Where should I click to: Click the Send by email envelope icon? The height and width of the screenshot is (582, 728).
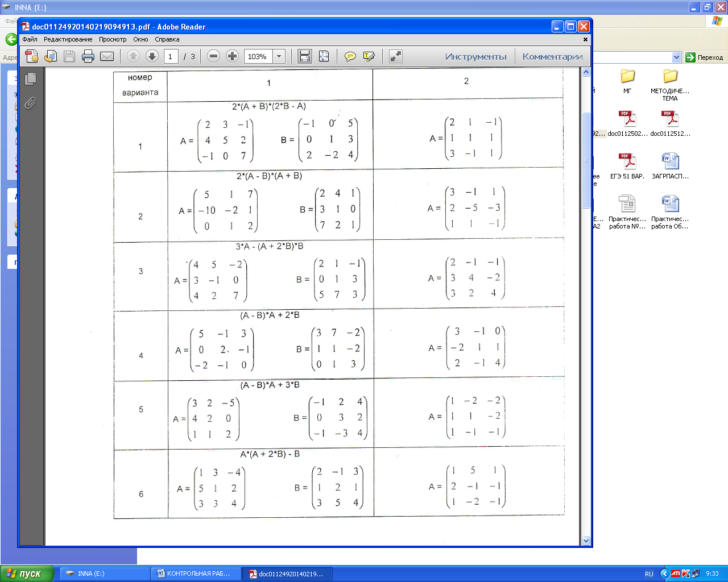pyautogui.click(x=107, y=56)
